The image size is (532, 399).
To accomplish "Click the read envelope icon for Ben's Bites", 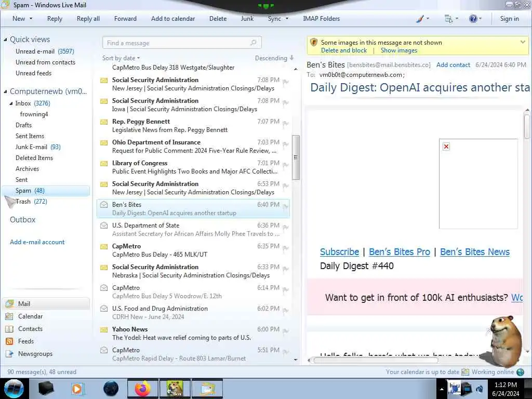I will (104, 205).
